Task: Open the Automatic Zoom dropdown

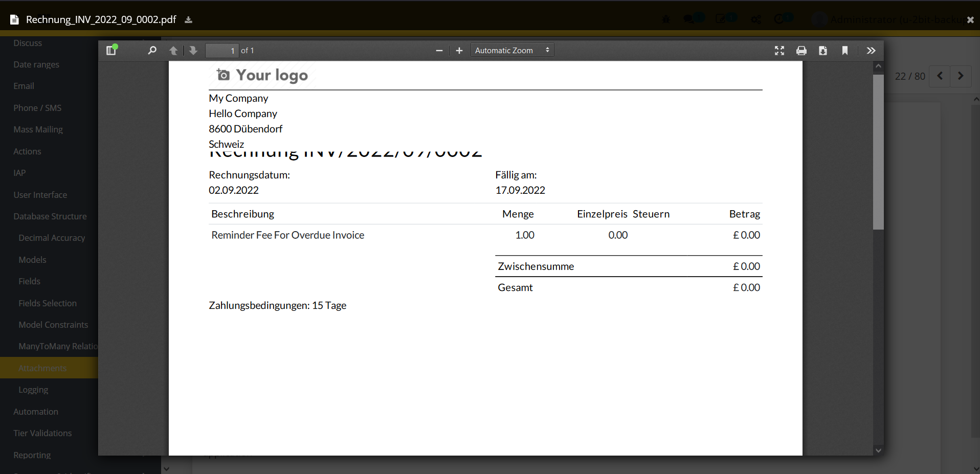Action: pos(511,50)
